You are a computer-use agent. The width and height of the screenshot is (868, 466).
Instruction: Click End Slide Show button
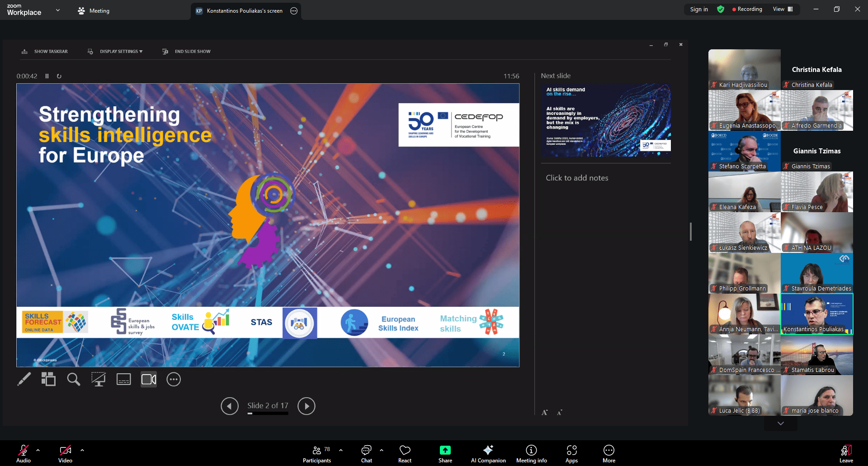click(187, 52)
